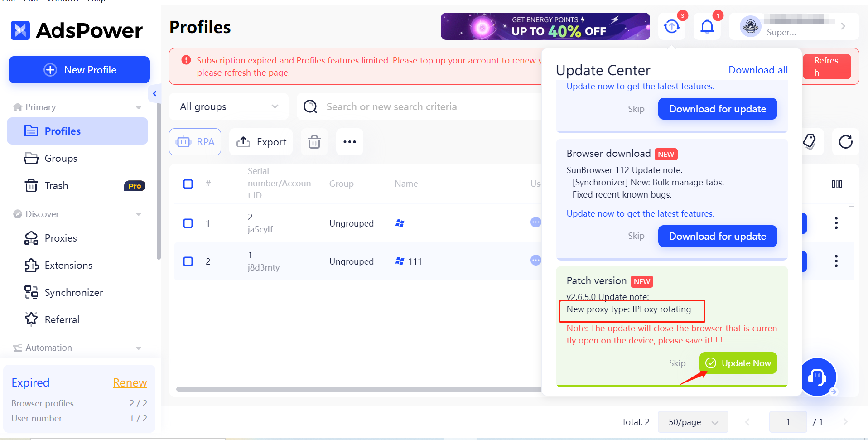Open the more actions ellipsis menu
868x440 pixels.
tap(350, 142)
